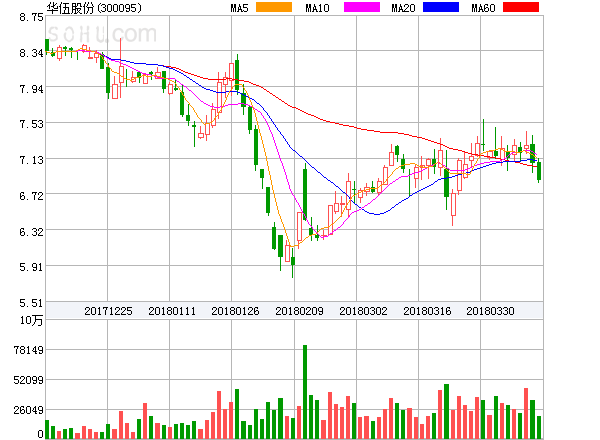The height and width of the screenshot is (440, 600).
Task: Click the last green candlestick on the right
Action: coord(539,171)
